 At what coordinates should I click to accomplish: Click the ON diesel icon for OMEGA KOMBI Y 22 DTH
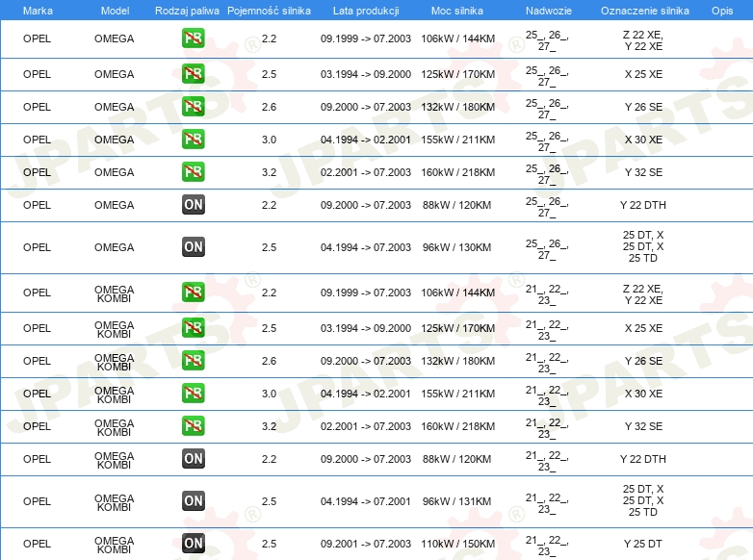pos(193,458)
